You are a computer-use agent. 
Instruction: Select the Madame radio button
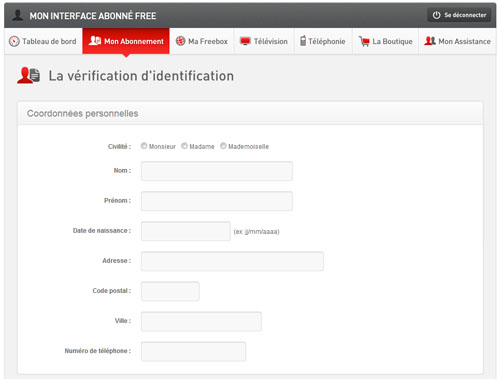click(184, 146)
